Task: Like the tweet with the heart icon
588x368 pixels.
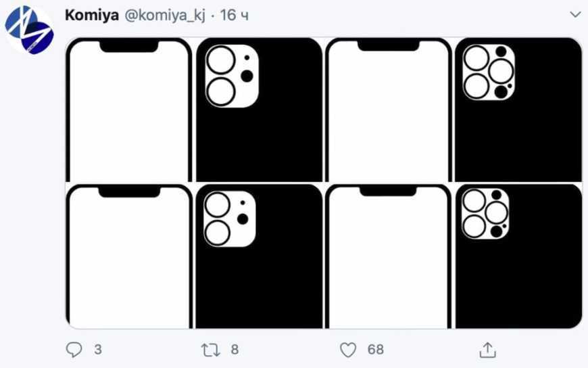Action: [x=347, y=349]
